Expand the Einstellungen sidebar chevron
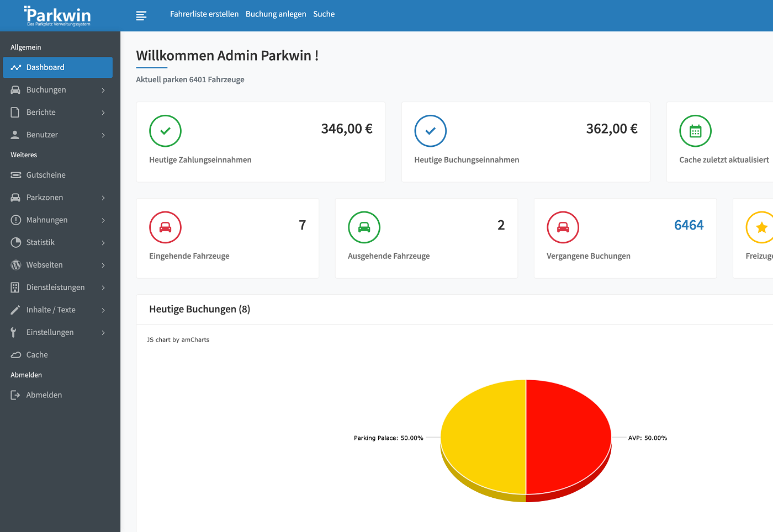The width and height of the screenshot is (773, 532). click(103, 332)
